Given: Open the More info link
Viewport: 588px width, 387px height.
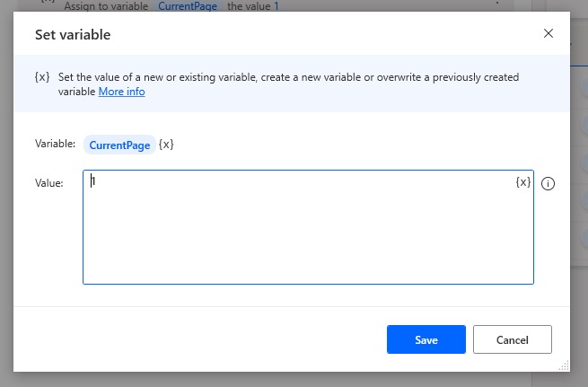Looking at the screenshot, I should click(x=121, y=92).
